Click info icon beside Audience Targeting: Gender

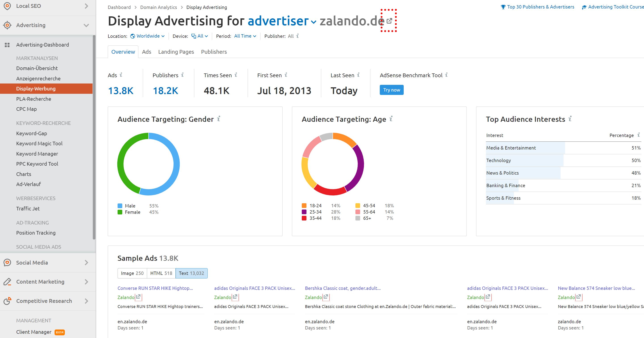(x=219, y=118)
